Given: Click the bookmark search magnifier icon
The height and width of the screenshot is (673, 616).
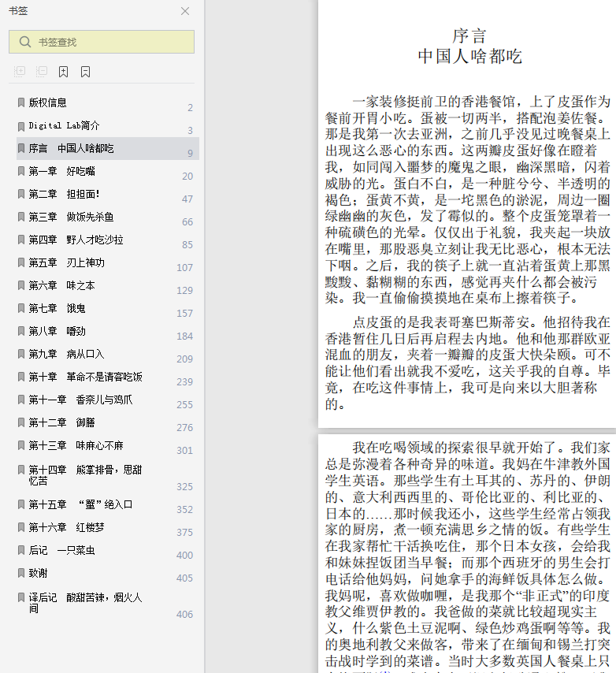Looking at the screenshot, I should point(25,42).
